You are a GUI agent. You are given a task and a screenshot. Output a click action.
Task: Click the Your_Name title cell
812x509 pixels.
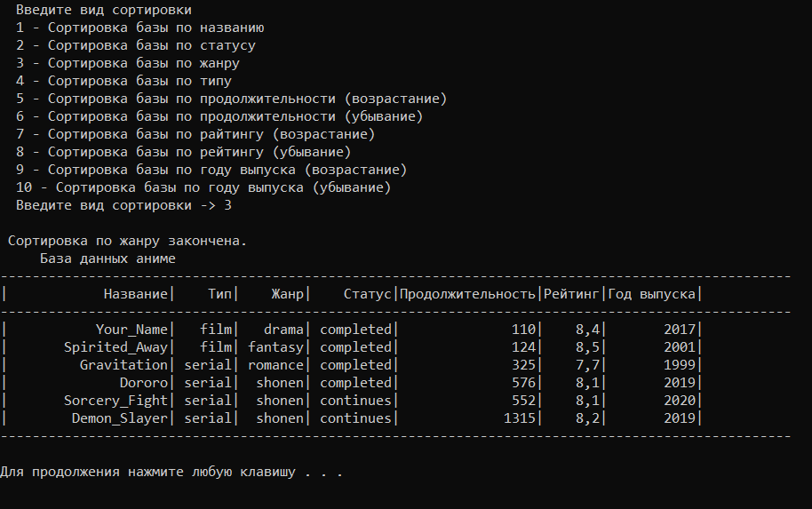131,330
